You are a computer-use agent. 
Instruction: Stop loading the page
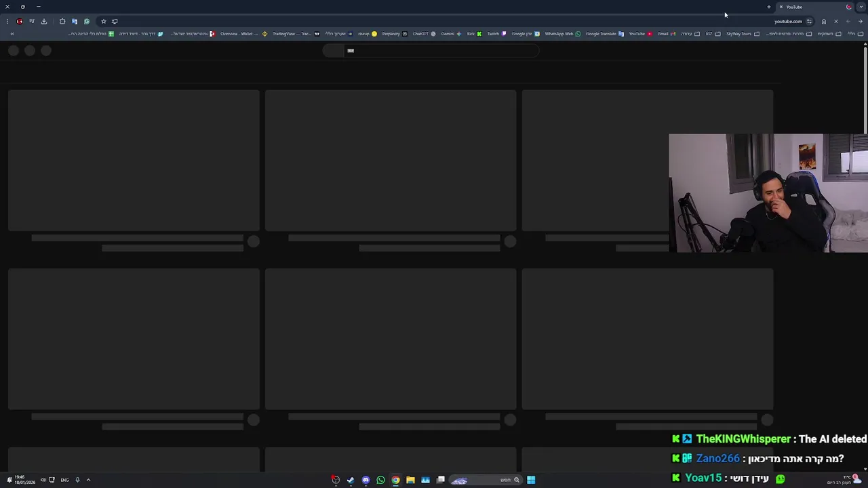click(836, 22)
